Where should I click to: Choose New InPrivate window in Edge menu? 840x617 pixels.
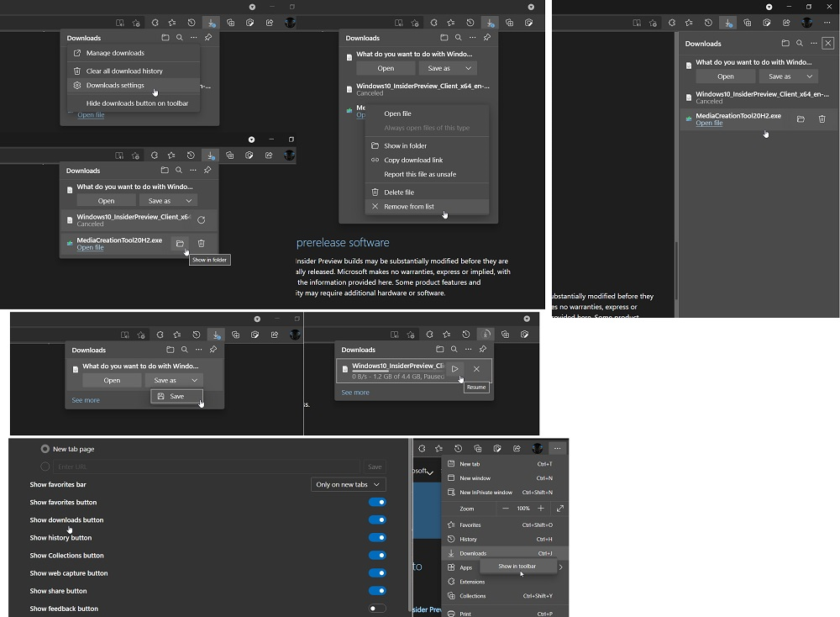click(x=505, y=492)
